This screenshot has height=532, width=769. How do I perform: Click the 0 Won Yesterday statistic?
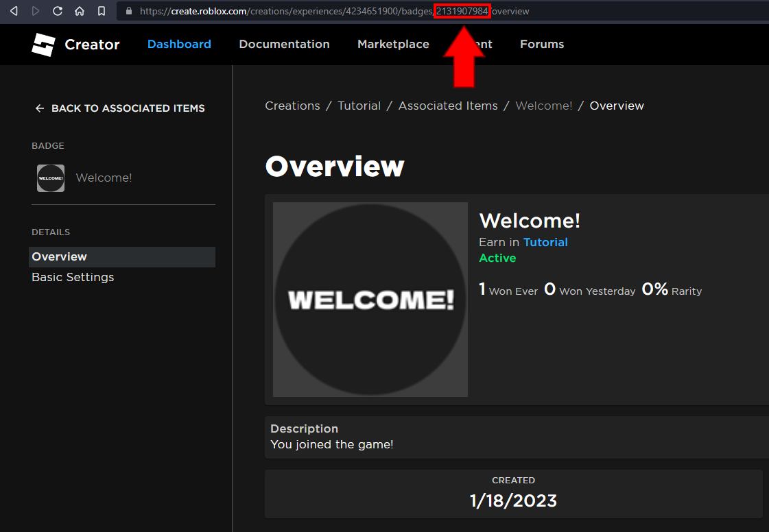point(589,290)
